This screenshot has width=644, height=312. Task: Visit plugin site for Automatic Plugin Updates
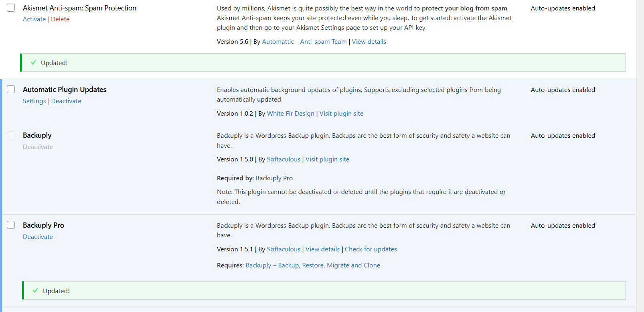tap(341, 114)
